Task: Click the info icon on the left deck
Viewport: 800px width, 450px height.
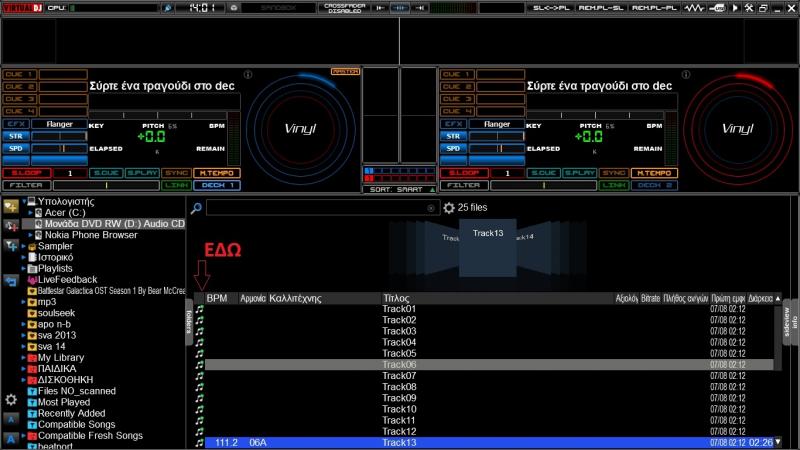Action: click(248, 74)
